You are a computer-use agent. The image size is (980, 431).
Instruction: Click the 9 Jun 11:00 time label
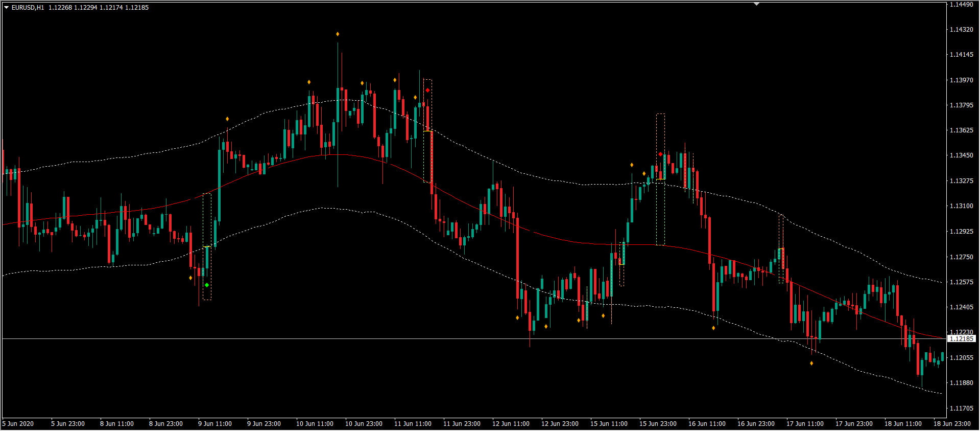tap(215, 424)
